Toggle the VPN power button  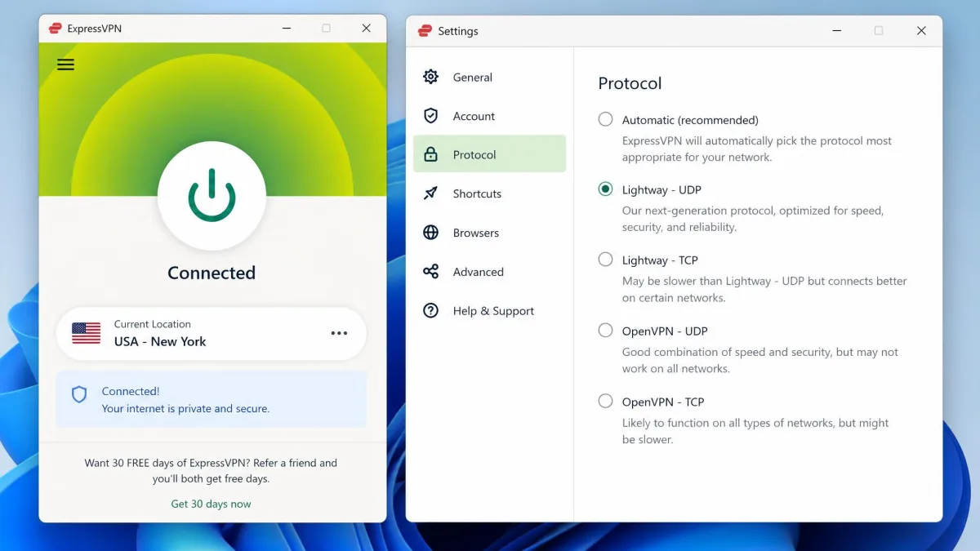click(x=212, y=196)
